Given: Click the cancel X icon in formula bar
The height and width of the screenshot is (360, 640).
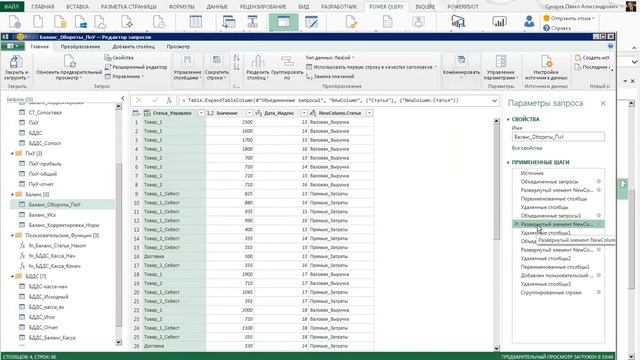Looking at the screenshot, I should (x=139, y=100).
